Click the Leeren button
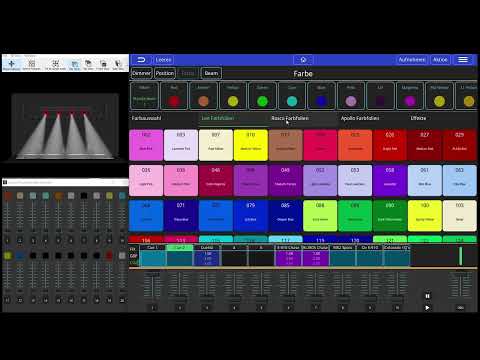This screenshot has width=480, height=360. click(163, 60)
